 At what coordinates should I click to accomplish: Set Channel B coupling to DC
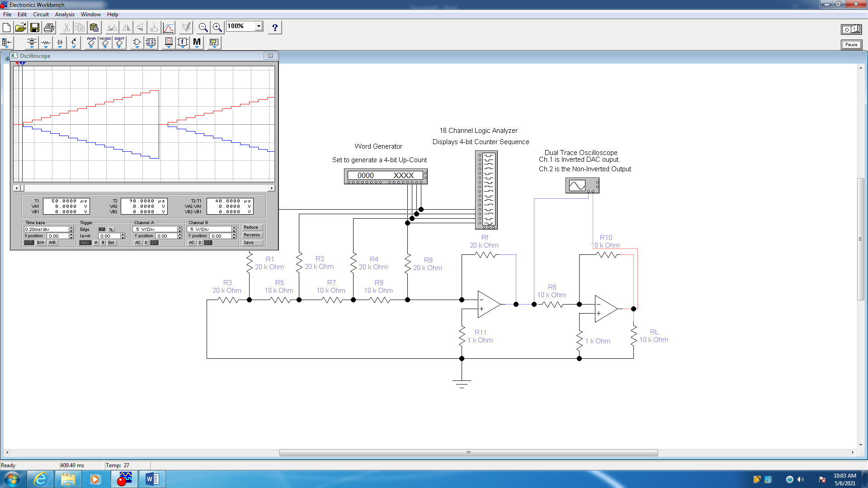(208, 243)
